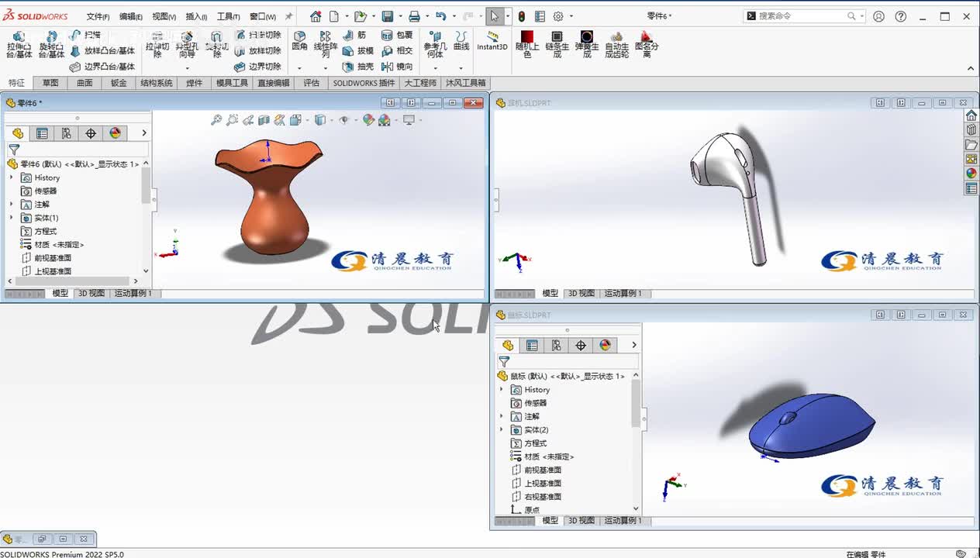This screenshot has width=980, height=558.
Task: Open the dropdown under 参考几何体
Action: 435,69
